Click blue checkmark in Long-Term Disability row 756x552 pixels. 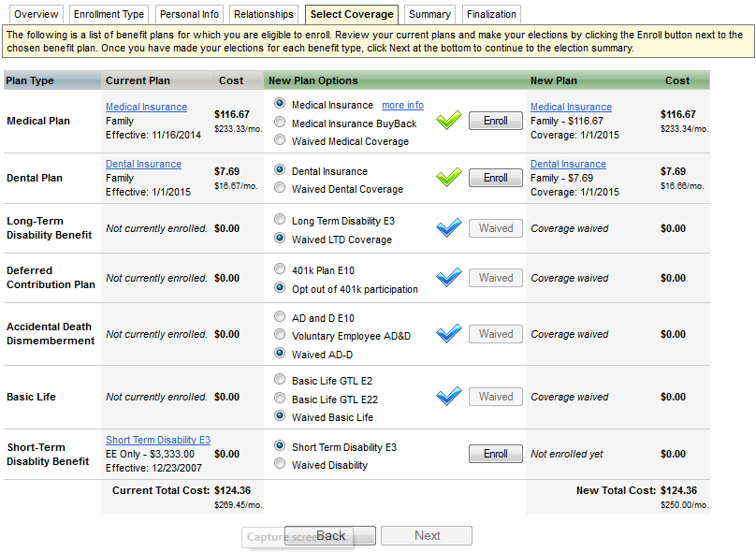(449, 228)
